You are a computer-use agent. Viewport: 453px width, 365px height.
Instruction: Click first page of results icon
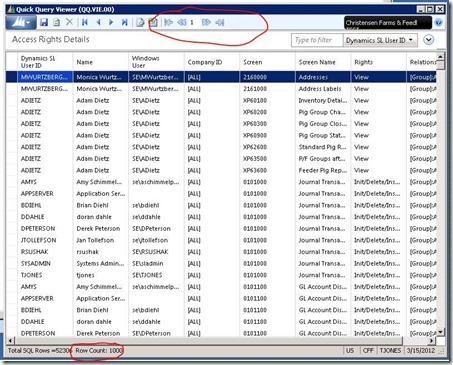click(169, 22)
